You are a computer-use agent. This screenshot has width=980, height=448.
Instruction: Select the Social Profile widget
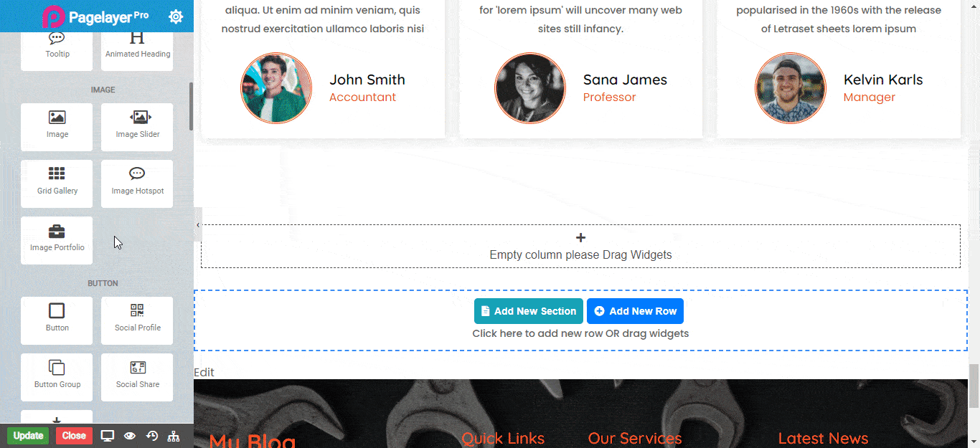click(137, 320)
